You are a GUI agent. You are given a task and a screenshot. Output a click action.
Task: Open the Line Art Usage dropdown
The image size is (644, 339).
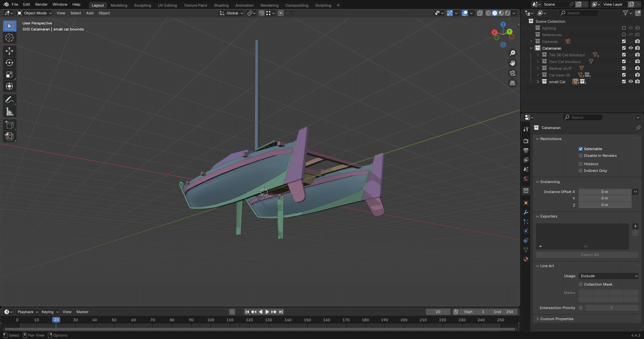point(608,276)
